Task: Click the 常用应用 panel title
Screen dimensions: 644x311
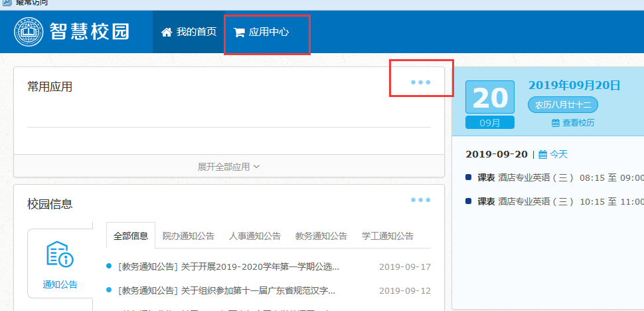Action: (50, 86)
